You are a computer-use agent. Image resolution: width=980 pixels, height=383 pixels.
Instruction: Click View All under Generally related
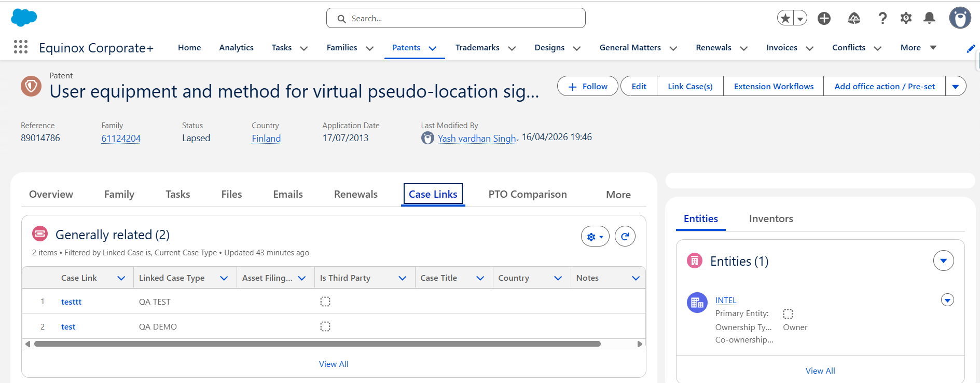(334, 364)
